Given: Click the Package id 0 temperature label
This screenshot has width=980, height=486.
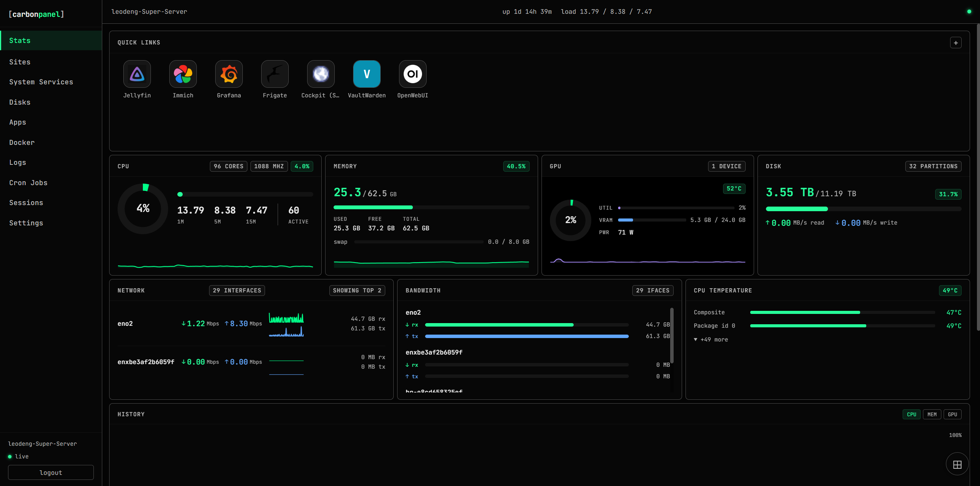Looking at the screenshot, I should [x=715, y=326].
